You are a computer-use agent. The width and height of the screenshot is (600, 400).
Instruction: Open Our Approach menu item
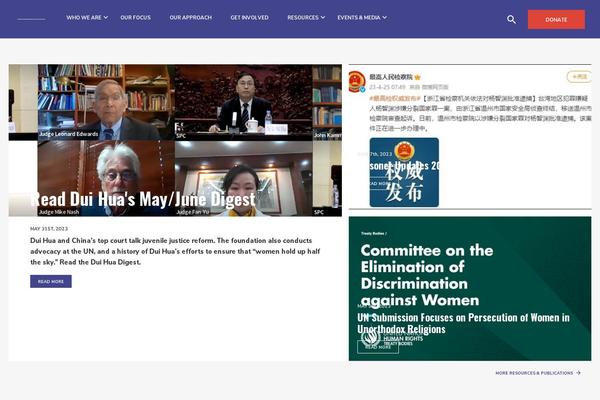(191, 18)
